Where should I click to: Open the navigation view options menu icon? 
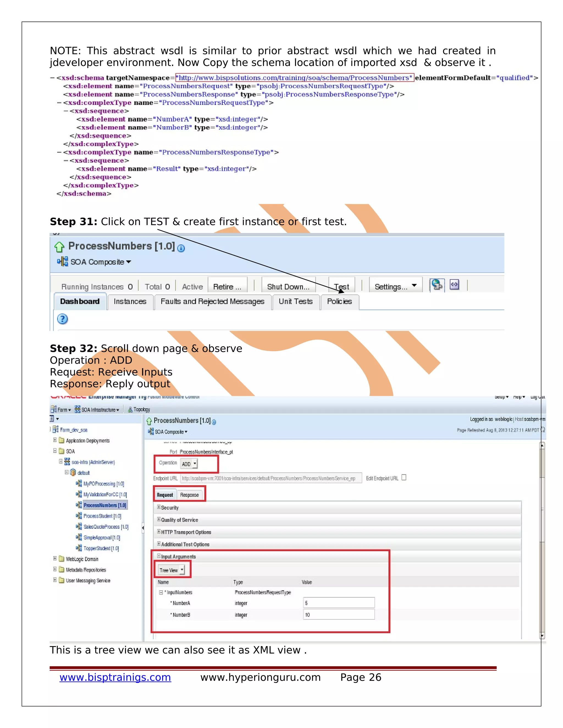(54, 419)
